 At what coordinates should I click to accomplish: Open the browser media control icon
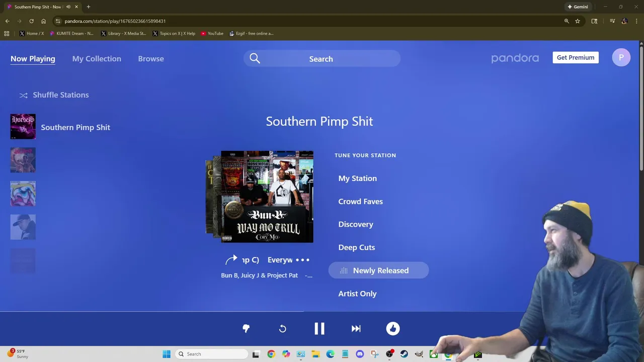(x=612, y=21)
